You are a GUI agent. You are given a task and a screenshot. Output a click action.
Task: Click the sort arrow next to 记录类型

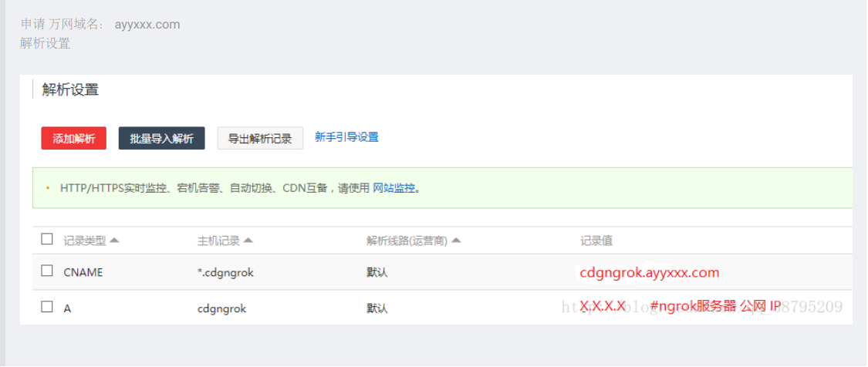[x=114, y=240]
